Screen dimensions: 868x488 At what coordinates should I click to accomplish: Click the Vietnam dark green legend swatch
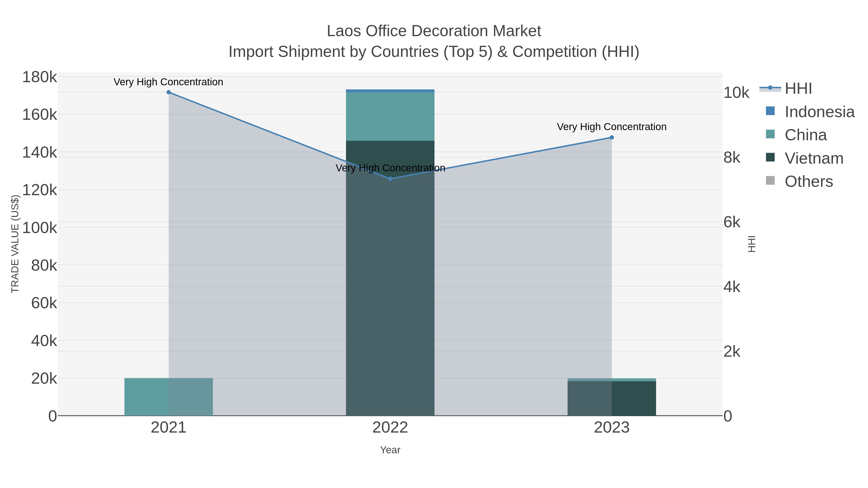770,157
